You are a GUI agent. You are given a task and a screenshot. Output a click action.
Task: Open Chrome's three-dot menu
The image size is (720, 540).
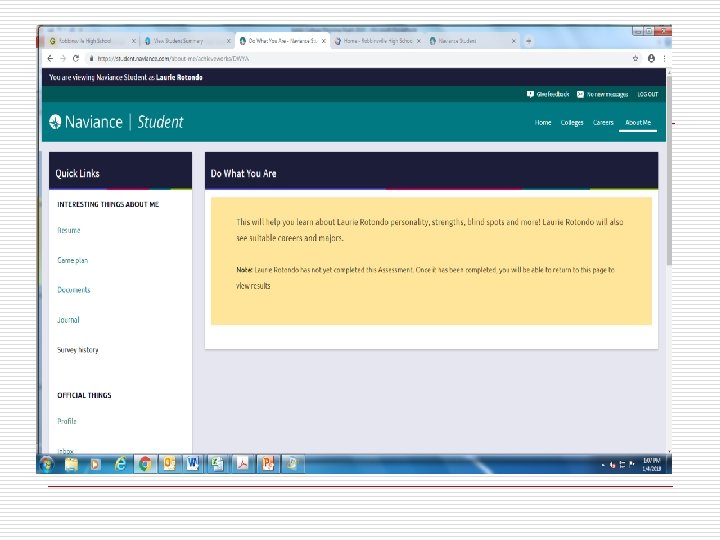click(664, 58)
